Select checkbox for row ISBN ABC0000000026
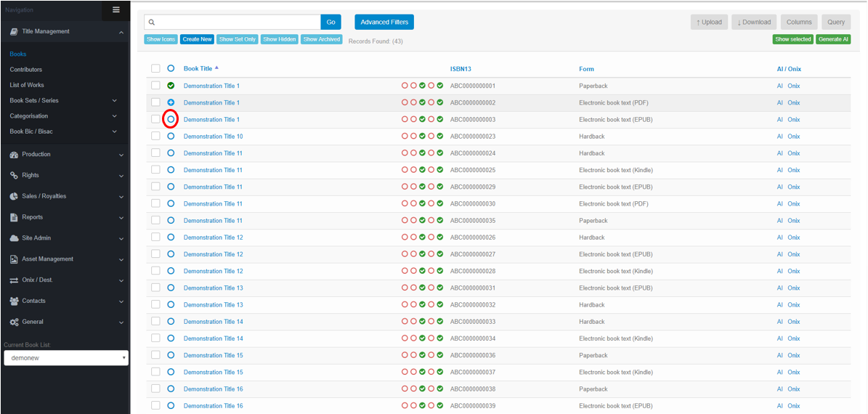Image resolution: width=868 pixels, height=414 pixels. point(155,238)
